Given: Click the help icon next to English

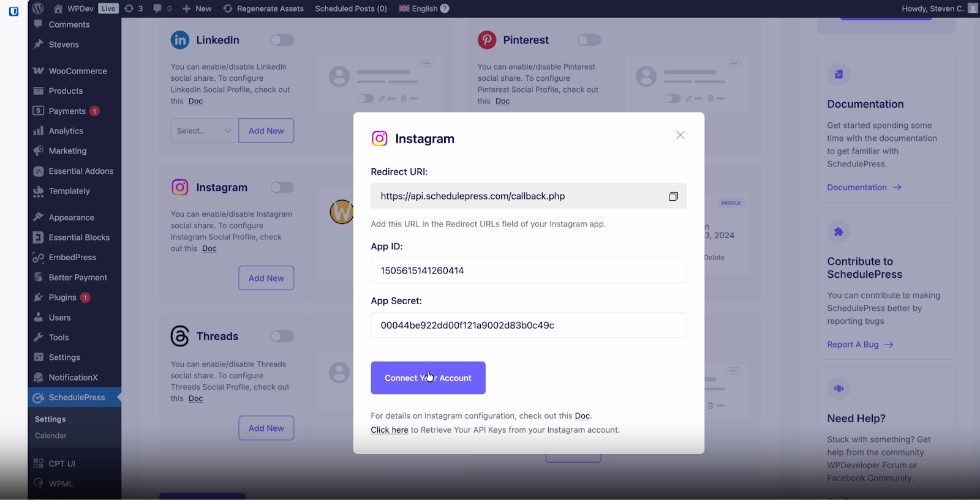Looking at the screenshot, I should click(445, 9).
